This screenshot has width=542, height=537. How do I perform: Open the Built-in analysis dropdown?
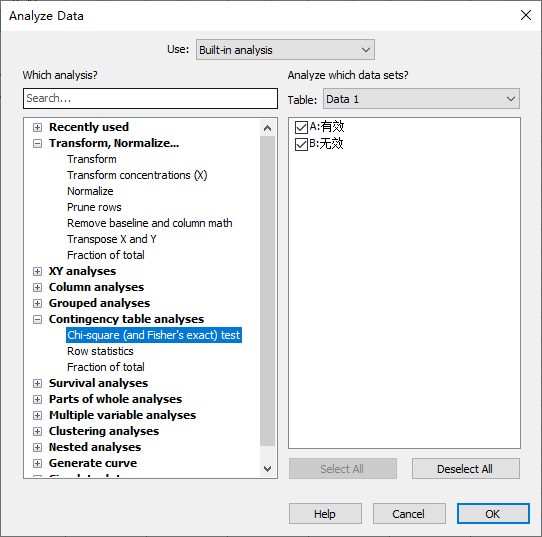click(285, 50)
